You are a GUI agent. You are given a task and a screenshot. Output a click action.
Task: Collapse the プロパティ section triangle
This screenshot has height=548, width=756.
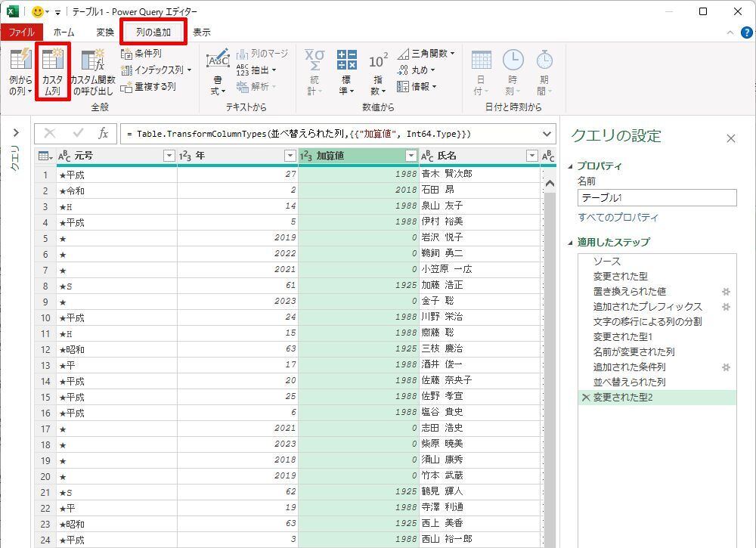571,166
